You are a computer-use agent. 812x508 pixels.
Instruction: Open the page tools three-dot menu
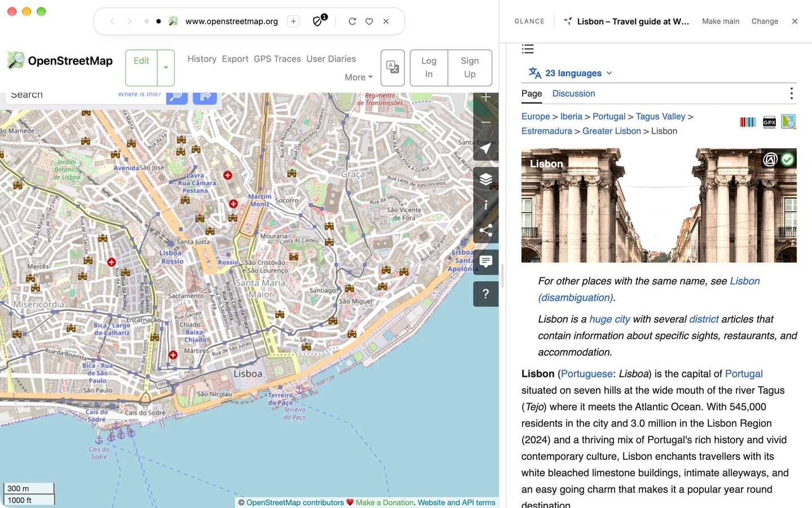792,94
